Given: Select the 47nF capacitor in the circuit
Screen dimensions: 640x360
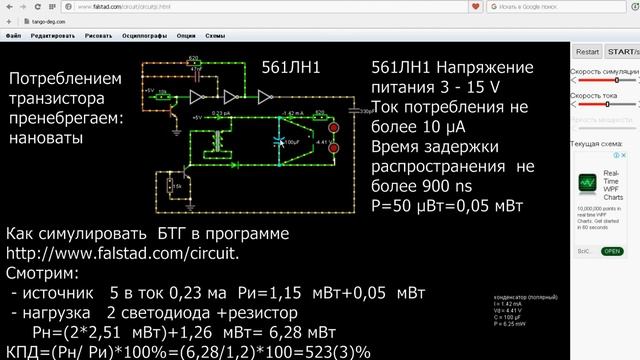Looking at the screenshot, I should 197,76.
